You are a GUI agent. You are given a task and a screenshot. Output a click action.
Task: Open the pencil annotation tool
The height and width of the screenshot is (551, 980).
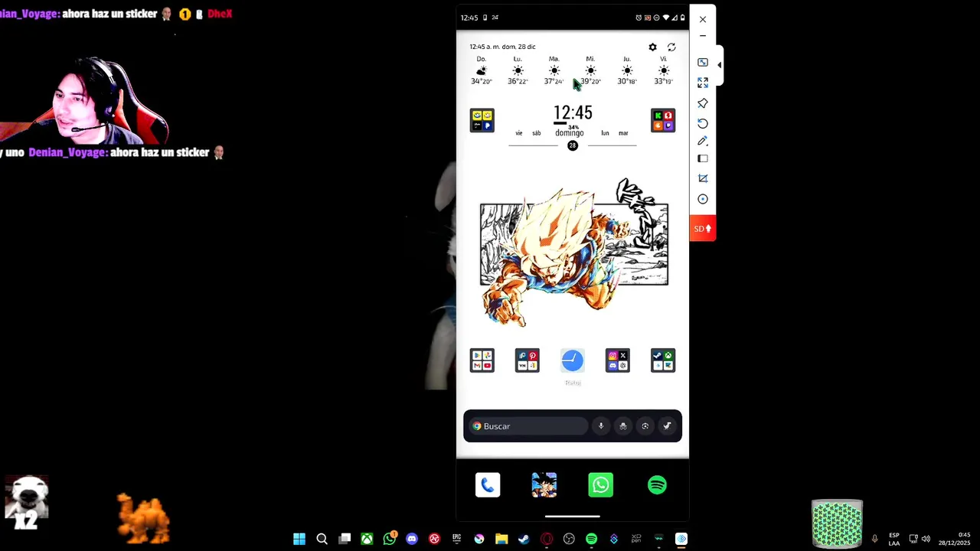coord(703,141)
